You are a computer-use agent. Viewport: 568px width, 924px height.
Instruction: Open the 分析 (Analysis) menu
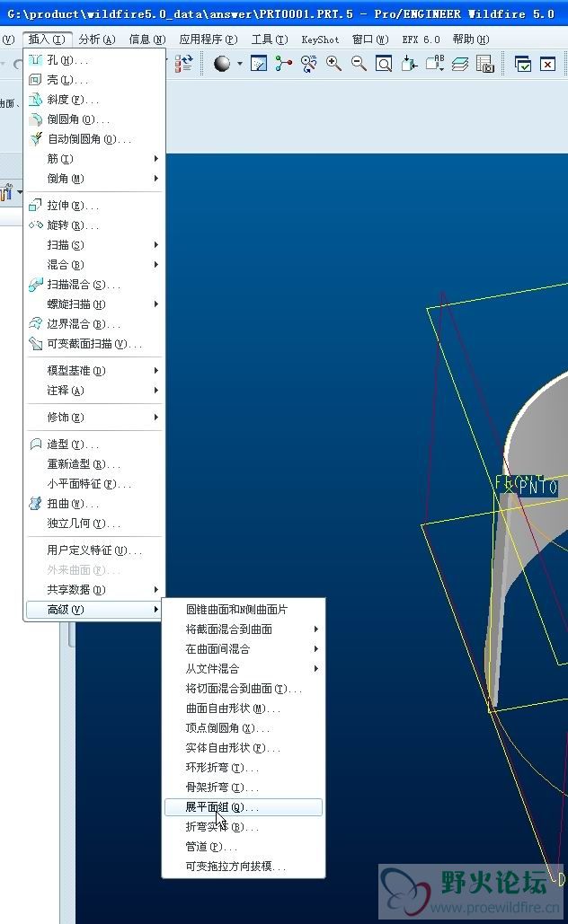[x=97, y=40]
